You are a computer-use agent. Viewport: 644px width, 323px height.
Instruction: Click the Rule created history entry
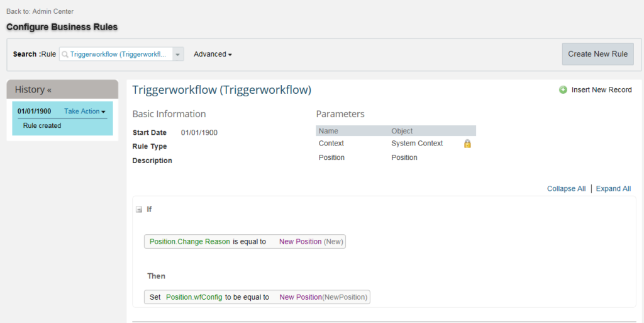[42, 126]
